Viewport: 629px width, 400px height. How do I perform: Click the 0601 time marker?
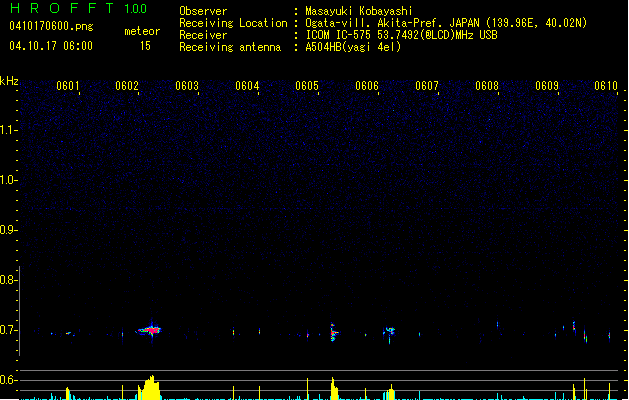tap(67, 86)
